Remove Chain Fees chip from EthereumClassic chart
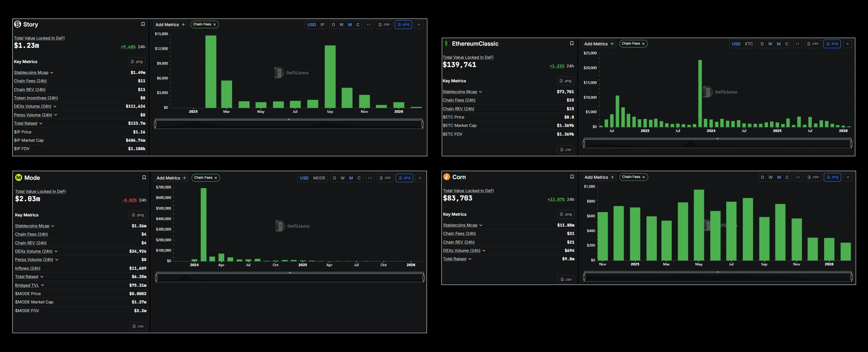The image size is (868, 352). [x=643, y=44]
